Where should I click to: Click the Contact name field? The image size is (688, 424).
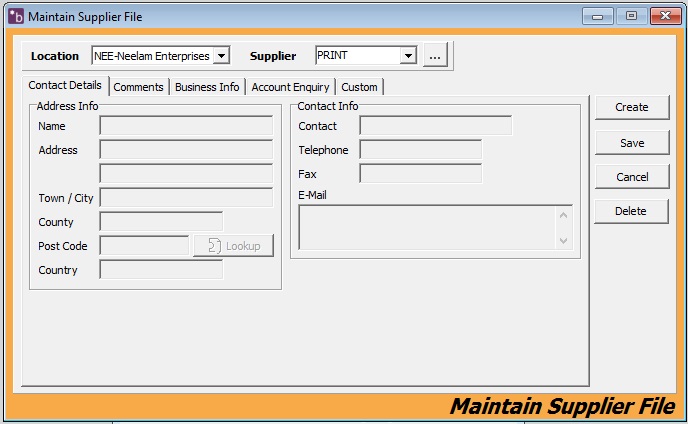[x=436, y=126]
